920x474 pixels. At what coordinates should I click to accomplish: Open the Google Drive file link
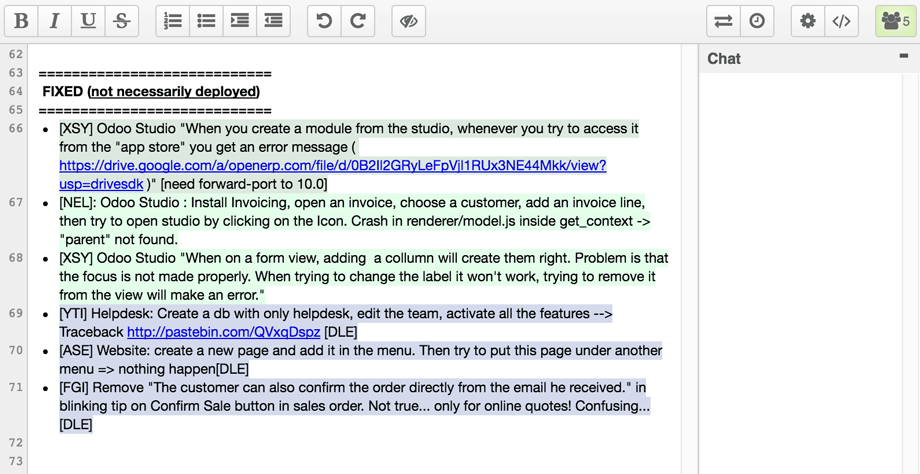[333, 165]
